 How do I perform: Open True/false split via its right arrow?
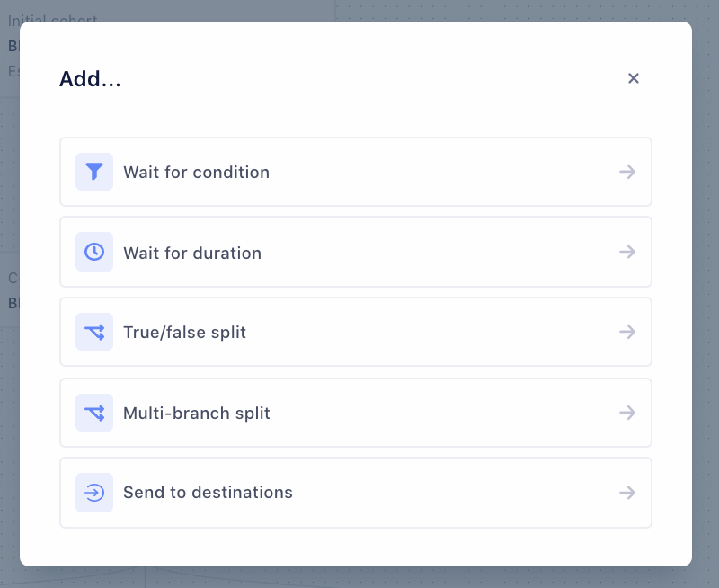627,333
